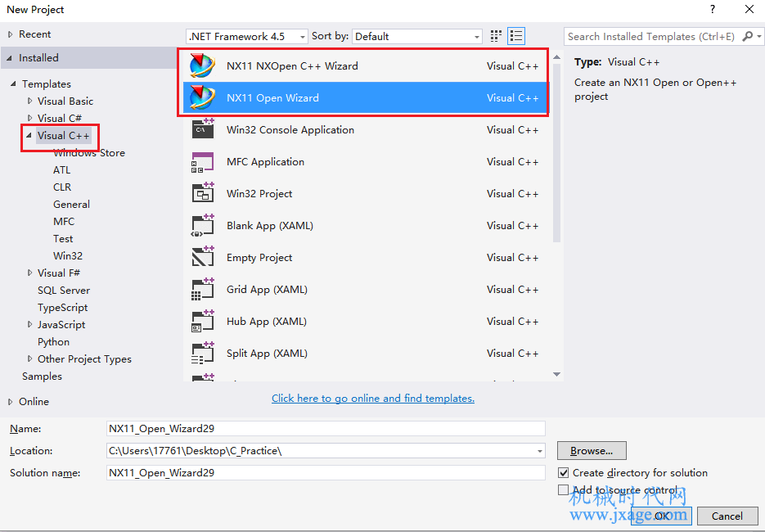This screenshot has width=765, height=532.
Task: Select TypeScript templates
Action: pos(62,308)
